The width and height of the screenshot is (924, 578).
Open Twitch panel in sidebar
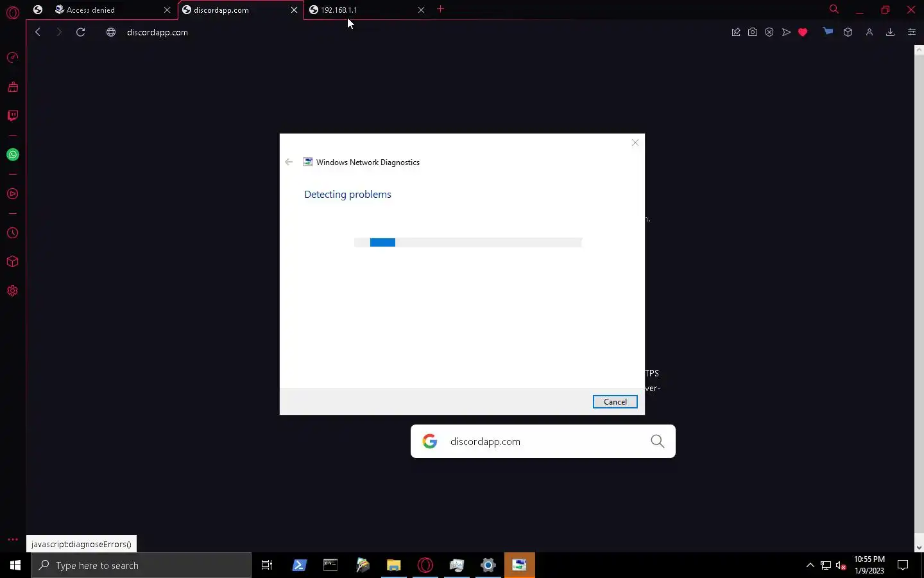click(12, 116)
